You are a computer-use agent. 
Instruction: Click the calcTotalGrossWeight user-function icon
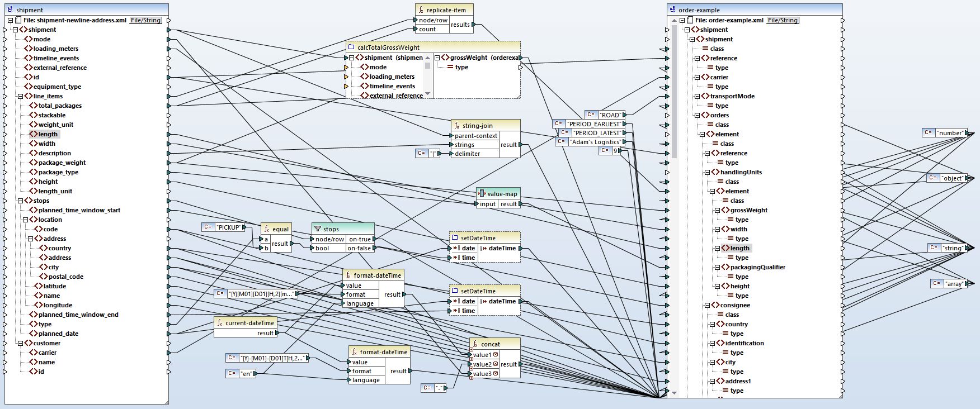[x=351, y=47]
